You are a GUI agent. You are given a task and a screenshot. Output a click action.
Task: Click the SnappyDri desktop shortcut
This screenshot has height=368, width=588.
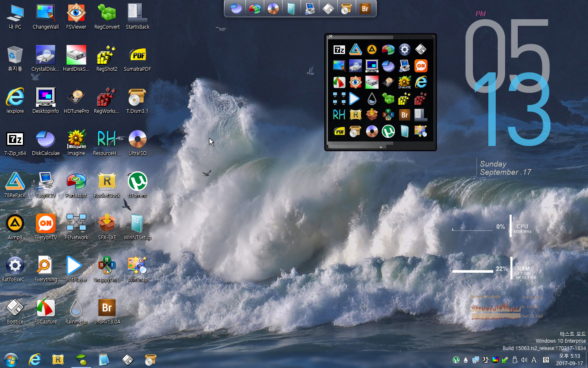[x=107, y=269]
